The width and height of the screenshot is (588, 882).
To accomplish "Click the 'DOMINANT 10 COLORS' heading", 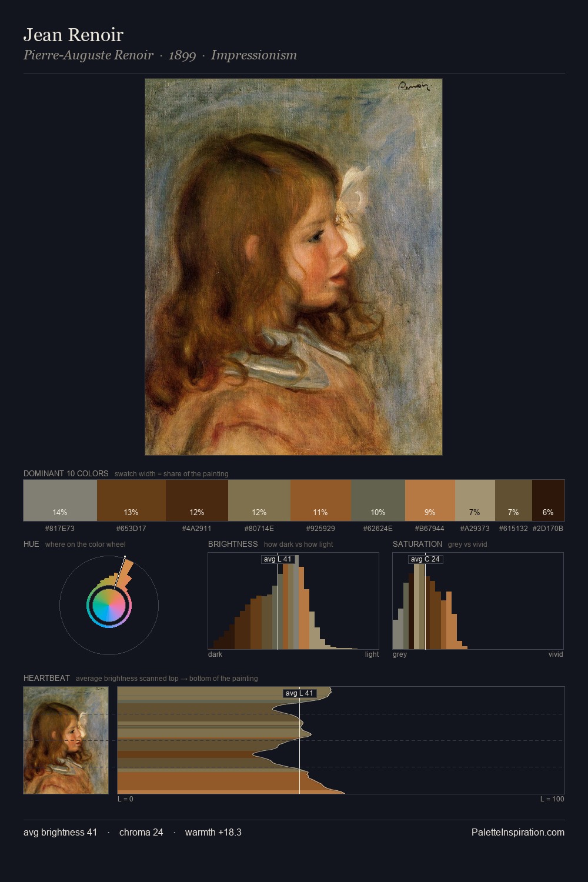I will point(66,473).
